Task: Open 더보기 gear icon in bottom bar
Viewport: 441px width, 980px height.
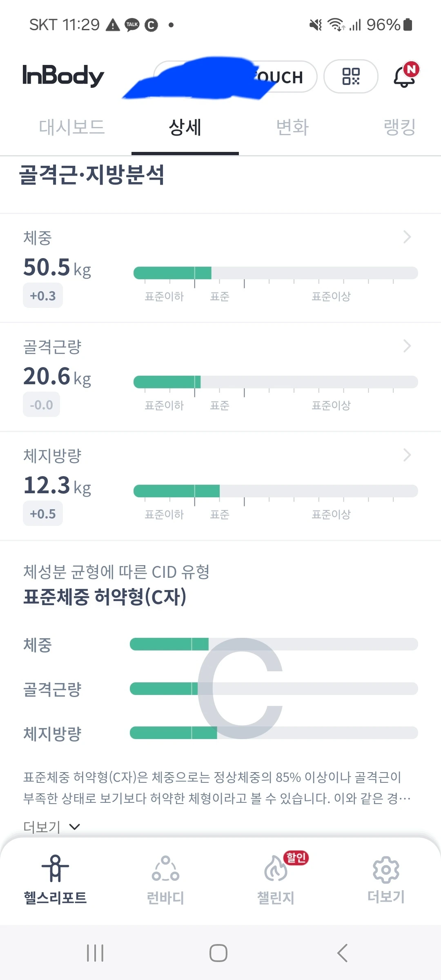Action: point(386,870)
